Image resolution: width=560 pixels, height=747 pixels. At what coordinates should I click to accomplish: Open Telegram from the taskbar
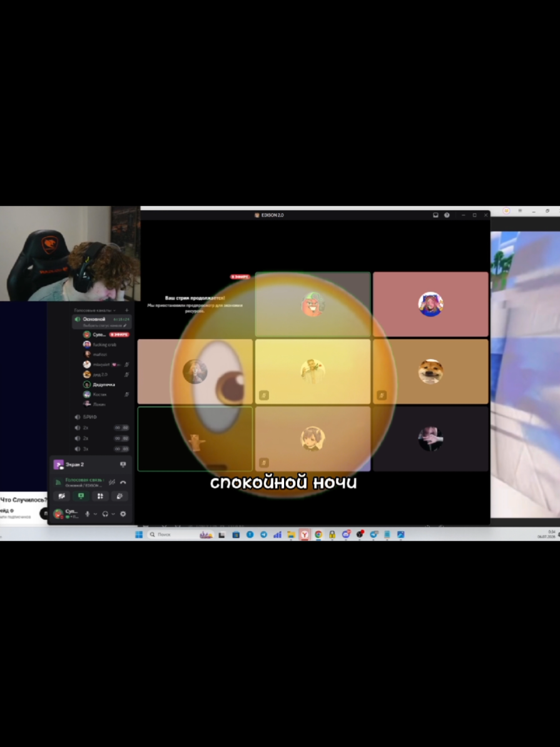tap(263, 534)
